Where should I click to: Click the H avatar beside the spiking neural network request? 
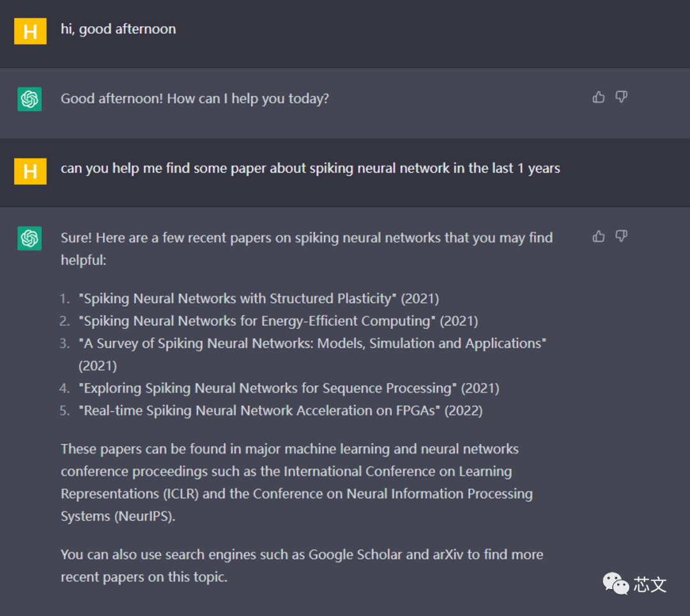coord(30,171)
